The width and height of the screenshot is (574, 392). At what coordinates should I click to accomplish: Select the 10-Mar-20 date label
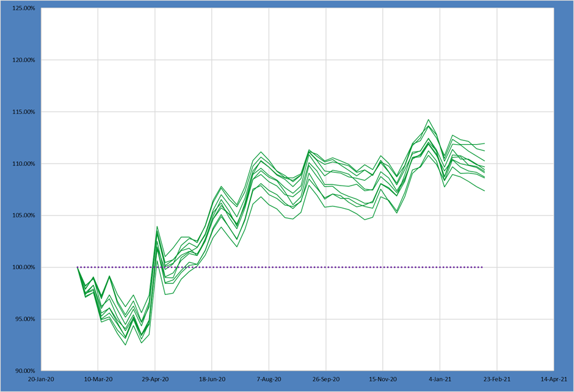click(x=98, y=379)
